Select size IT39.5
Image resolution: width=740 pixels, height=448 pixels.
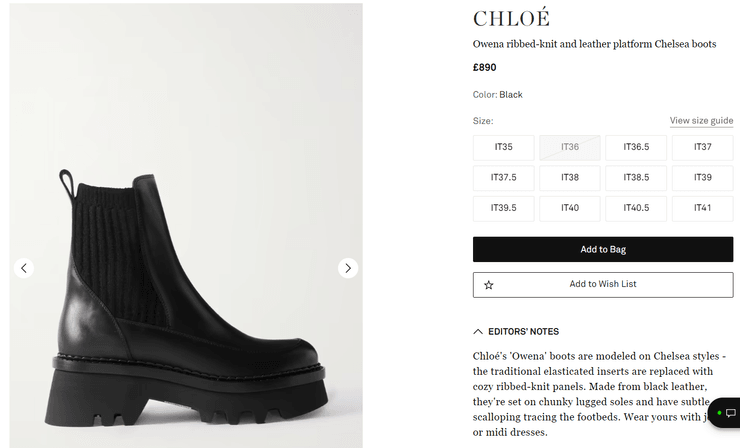tap(503, 208)
